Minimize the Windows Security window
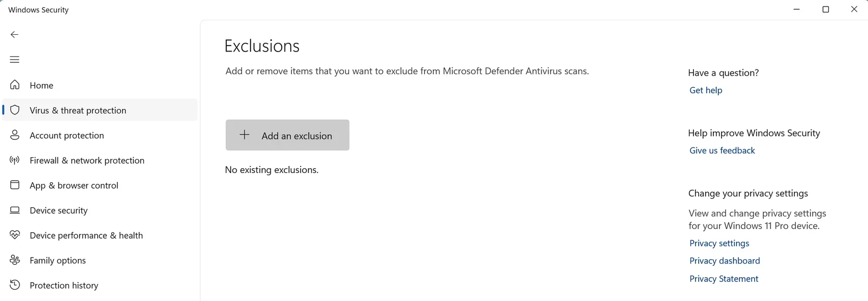This screenshot has height=301, width=868. pos(796,9)
